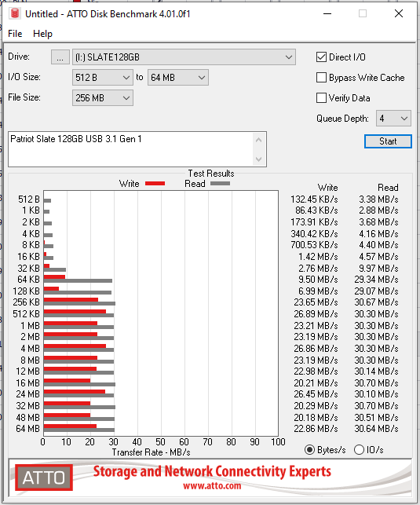The height and width of the screenshot is (505, 420).
Task: Click the 64 KB row label
Action: pyautogui.click(x=29, y=280)
